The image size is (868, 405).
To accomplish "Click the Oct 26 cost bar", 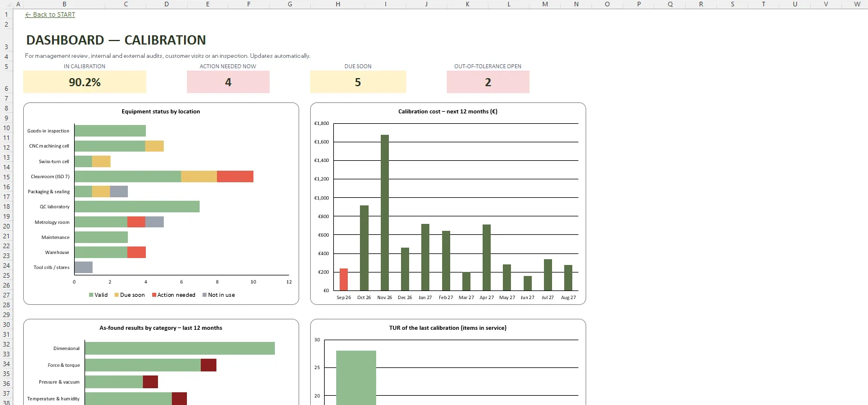I will [x=364, y=248].
